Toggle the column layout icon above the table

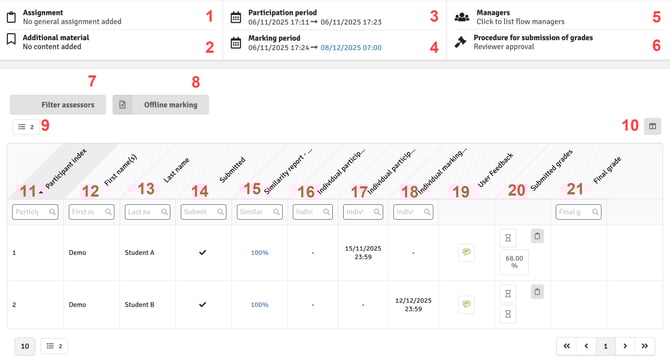(x=652, y=126)
